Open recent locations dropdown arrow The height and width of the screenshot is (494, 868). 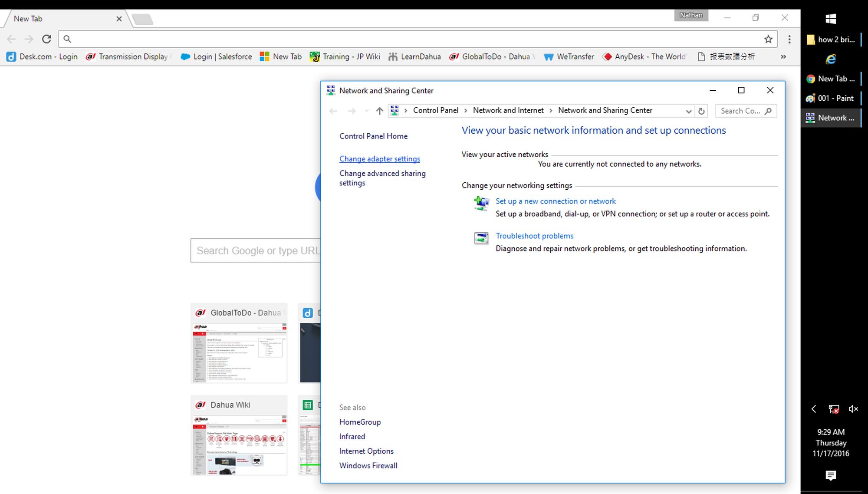(x=367, y=111)
